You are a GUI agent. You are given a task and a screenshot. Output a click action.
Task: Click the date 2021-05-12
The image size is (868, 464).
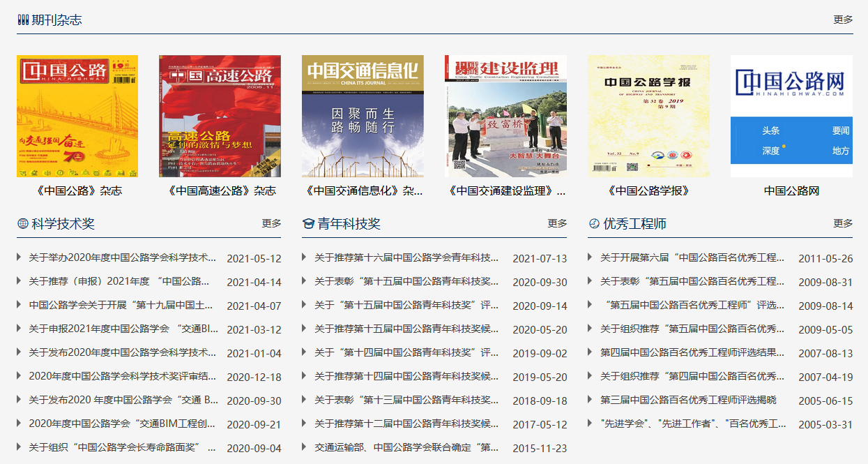click(254, 259)
